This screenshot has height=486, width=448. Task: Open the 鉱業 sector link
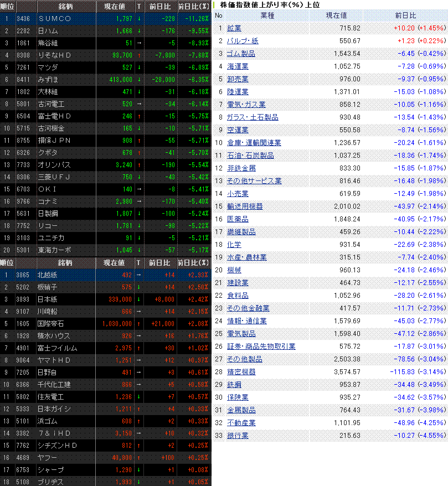pos(234,28)
